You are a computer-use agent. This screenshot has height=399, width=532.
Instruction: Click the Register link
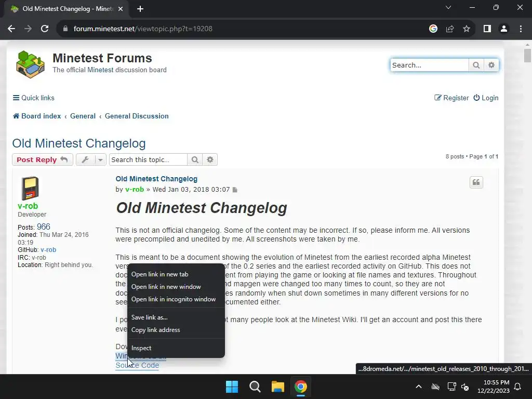tap(451, 98)
